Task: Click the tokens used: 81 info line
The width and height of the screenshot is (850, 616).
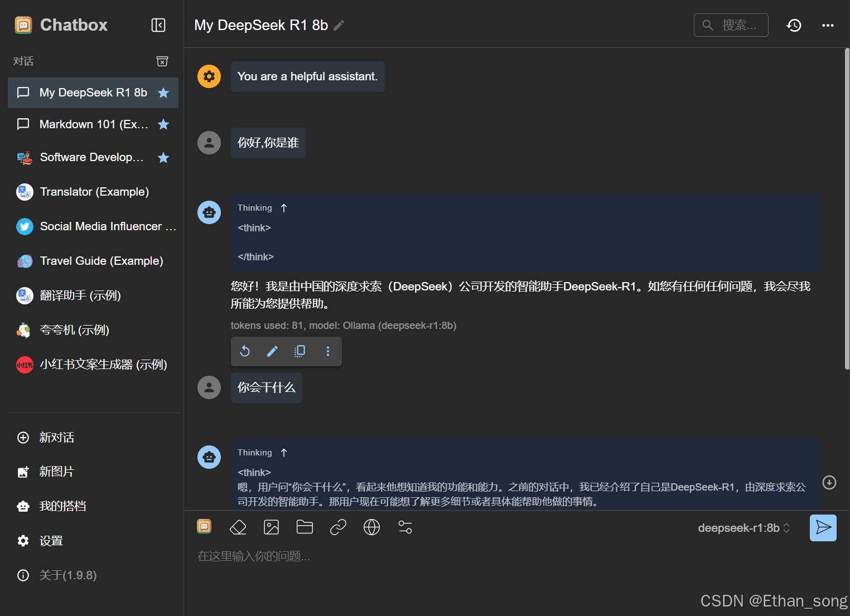Action: (x=344, y=326)
